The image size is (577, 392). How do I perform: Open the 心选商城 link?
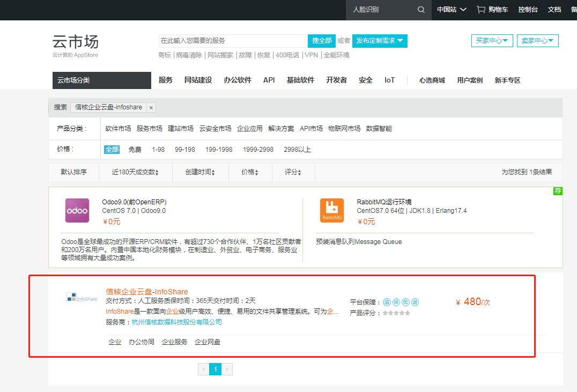(x=432, y=80)
